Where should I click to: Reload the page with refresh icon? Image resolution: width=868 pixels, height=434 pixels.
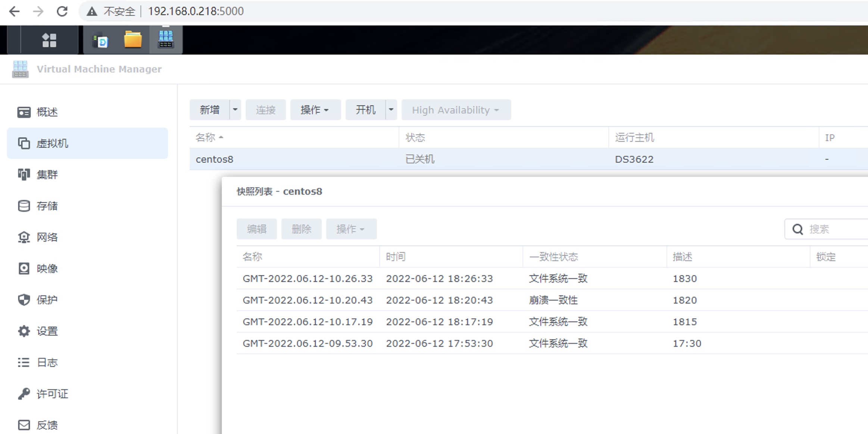62,11
